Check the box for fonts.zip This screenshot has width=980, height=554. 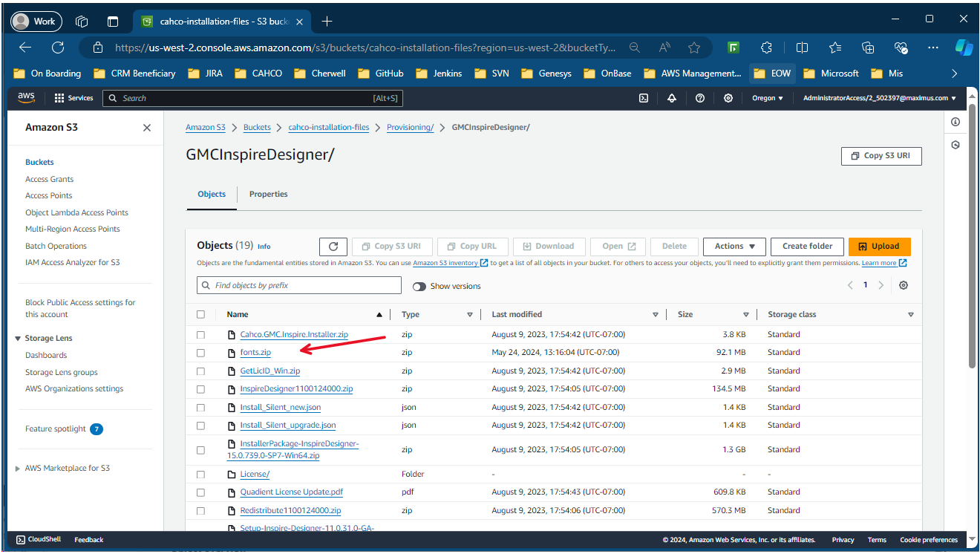200,353
